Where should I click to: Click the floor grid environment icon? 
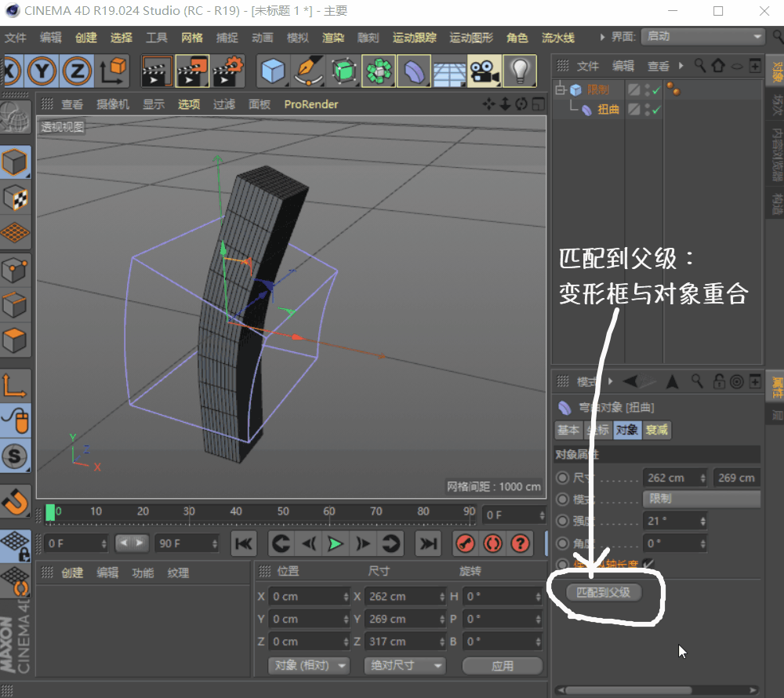449,71
